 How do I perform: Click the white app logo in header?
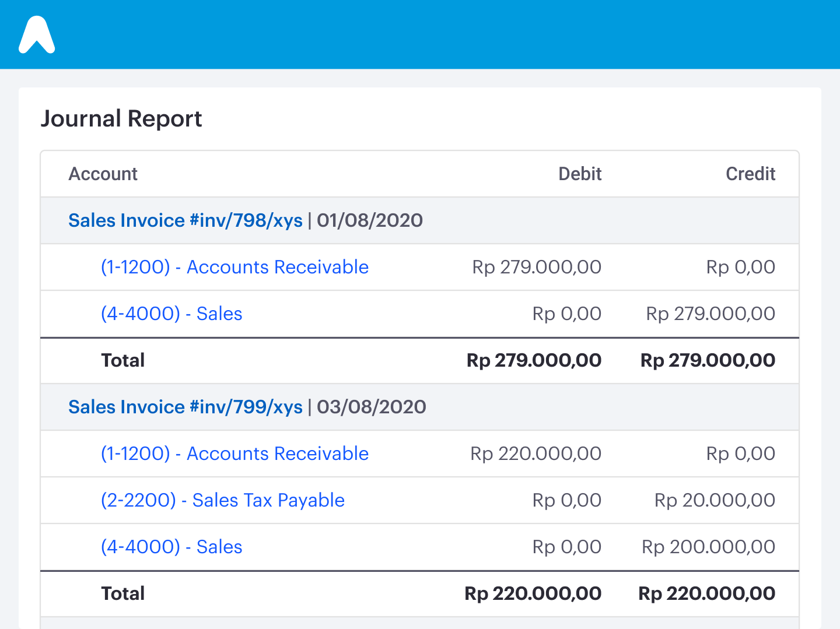[x=37, y=35]
